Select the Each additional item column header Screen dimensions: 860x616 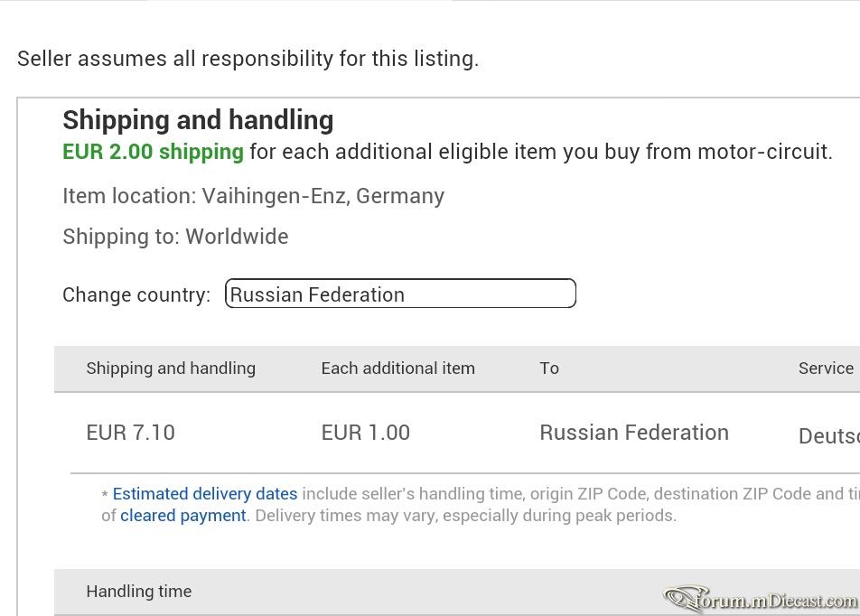click(x=398, y=368)
